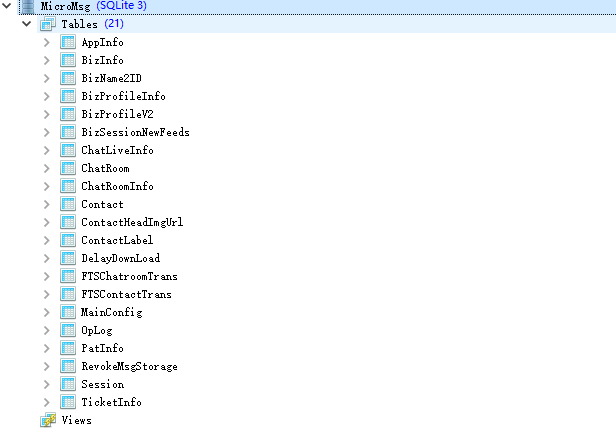
Task: Click the TicketInfo table icon
Action: click(68, 402)
